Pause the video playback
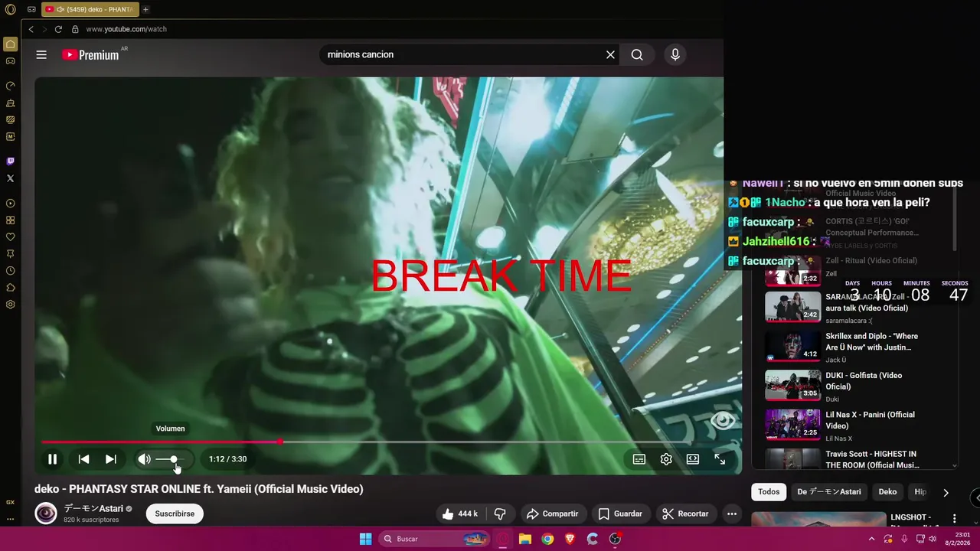 click(x=52, y=459)
